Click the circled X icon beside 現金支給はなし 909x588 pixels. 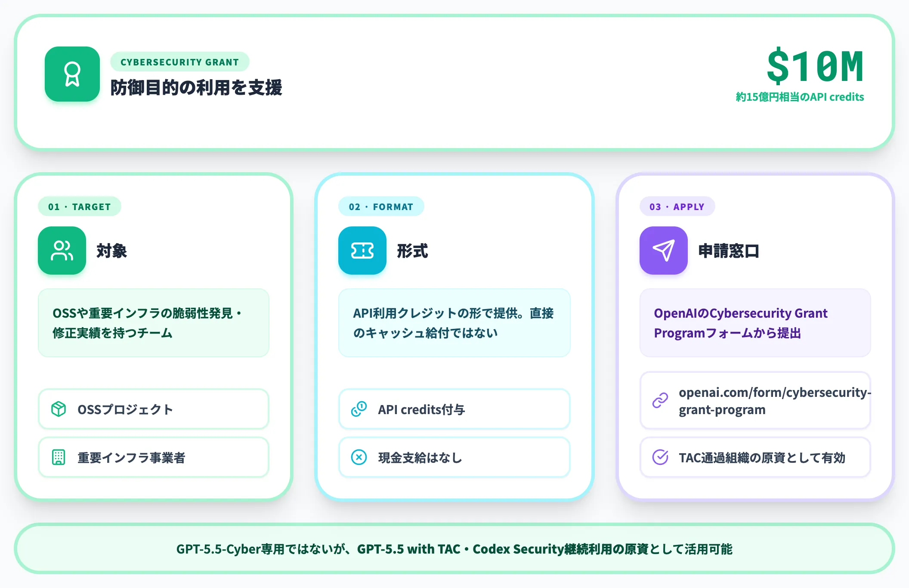359,457
